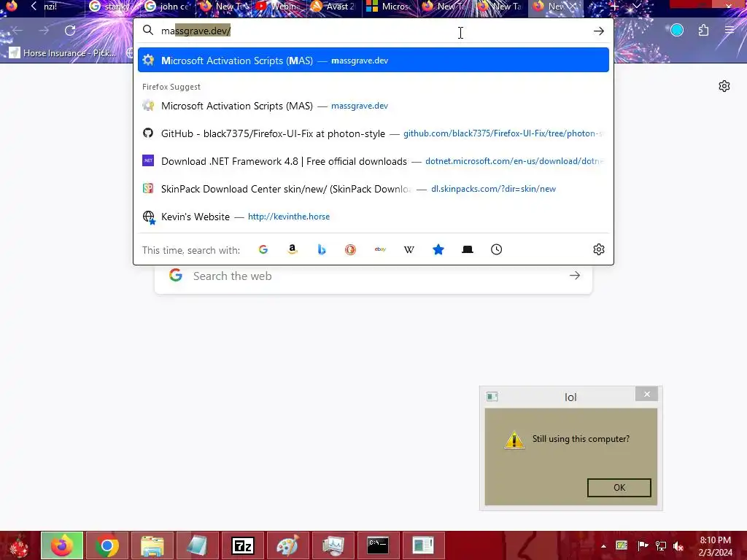This screenshot has width=747, height=560.
Task: Open the network tray icon
Action: tap(660, 545)
